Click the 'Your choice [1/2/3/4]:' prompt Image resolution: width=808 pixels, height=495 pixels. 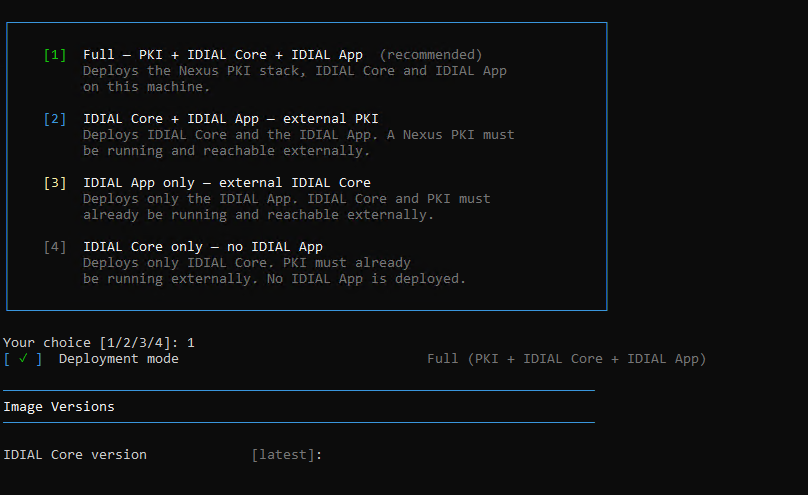pos(91,343)
